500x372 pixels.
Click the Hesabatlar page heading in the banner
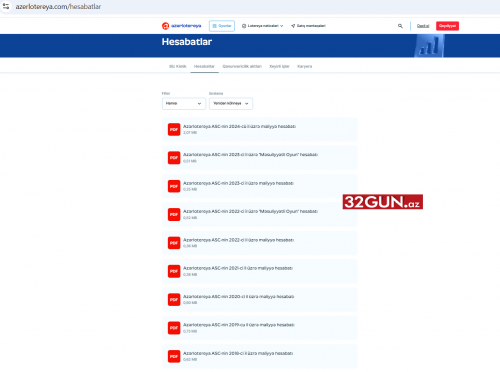coord(187,42)
